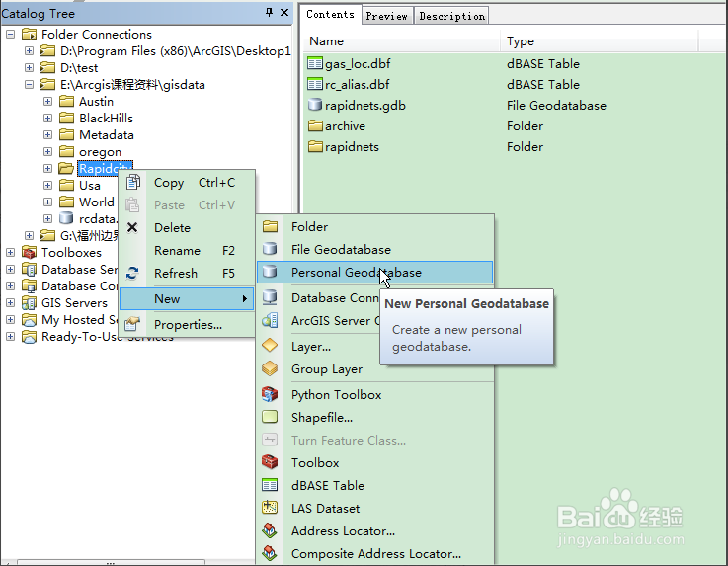Click the Delete X icon
This screenshot has height=566, width=728.
coord(132,227)
